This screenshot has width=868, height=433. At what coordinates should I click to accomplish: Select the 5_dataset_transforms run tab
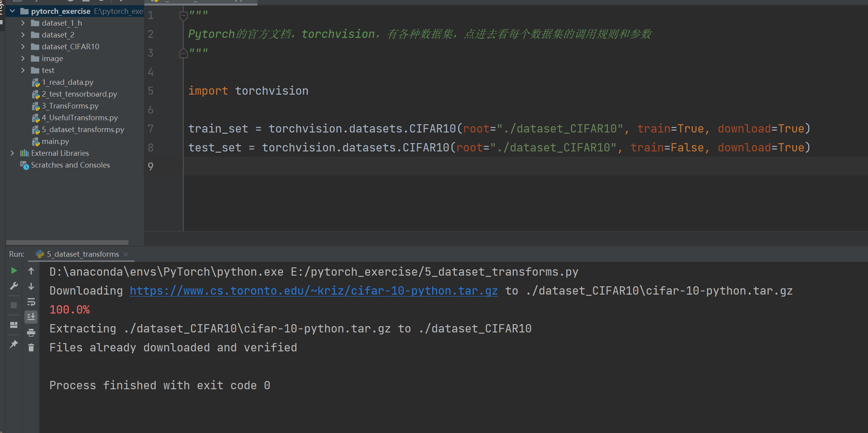click(x=82, y=254)
